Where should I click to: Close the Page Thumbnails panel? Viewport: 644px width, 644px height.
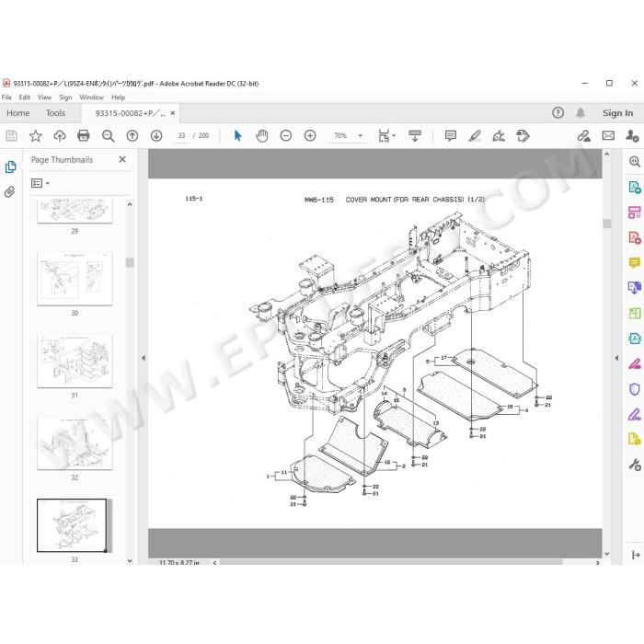tap(122, 159)
